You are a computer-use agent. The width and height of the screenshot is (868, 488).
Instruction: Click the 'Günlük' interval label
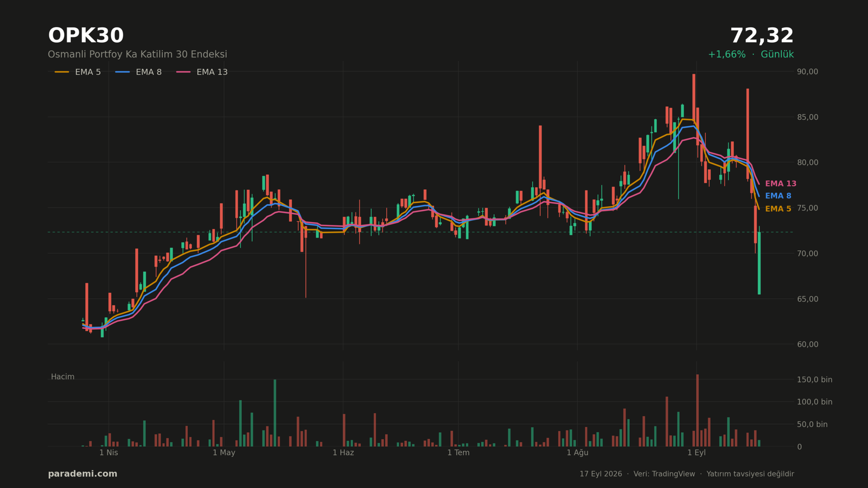(777, 54)
